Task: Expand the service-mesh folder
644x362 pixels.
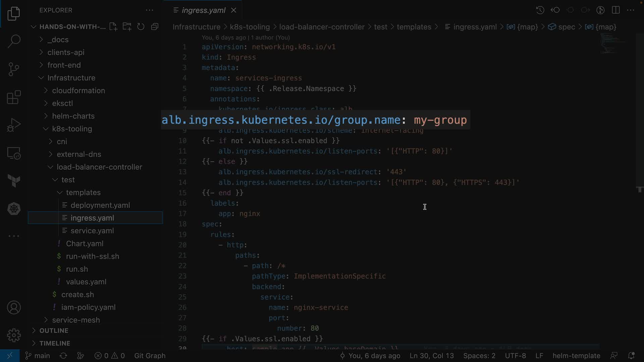Action: click(76, 320)
